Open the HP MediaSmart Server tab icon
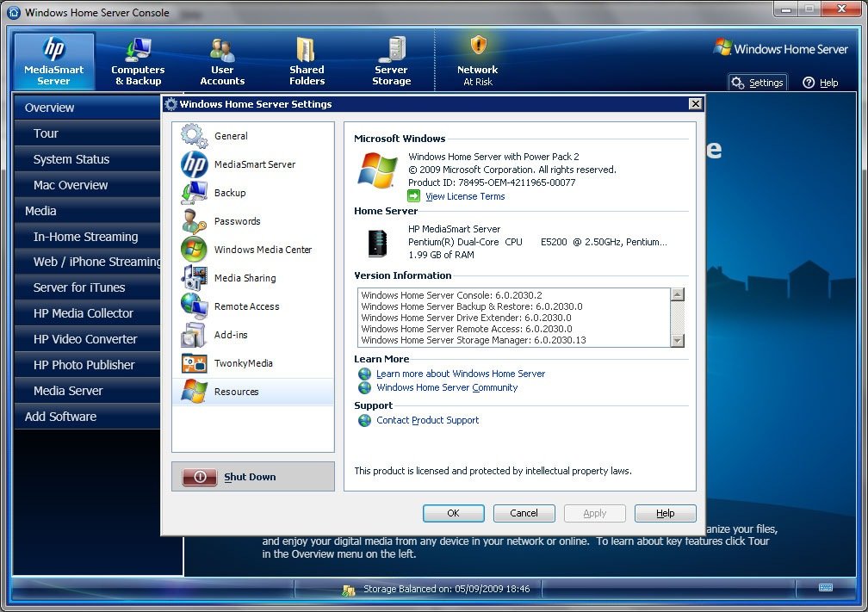 53,49
